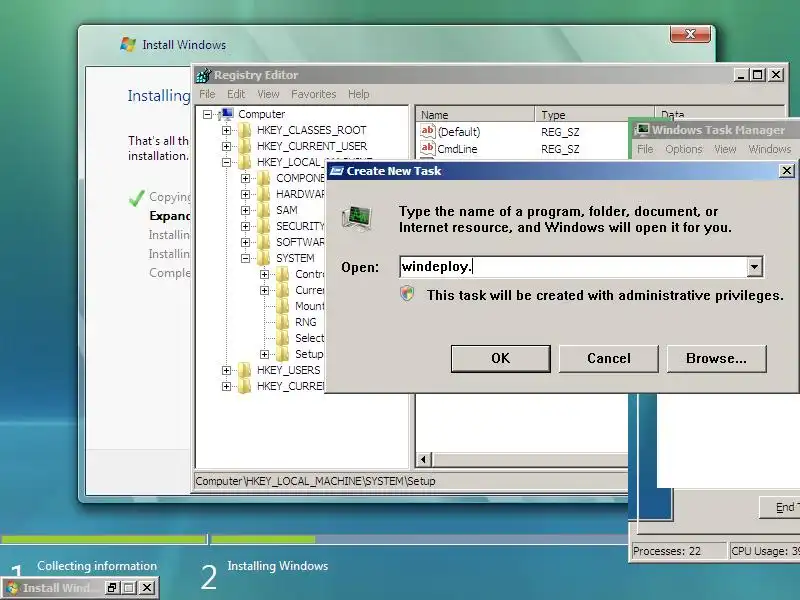The height and width of the screenshot is (600, 800).
Task: Click the REG_SZ type of the CmdLine value
Action: click(560, 149)
